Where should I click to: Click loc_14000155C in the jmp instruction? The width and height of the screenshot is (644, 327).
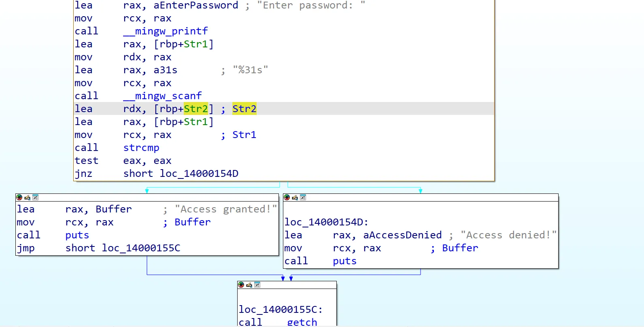tap(141, 248)
